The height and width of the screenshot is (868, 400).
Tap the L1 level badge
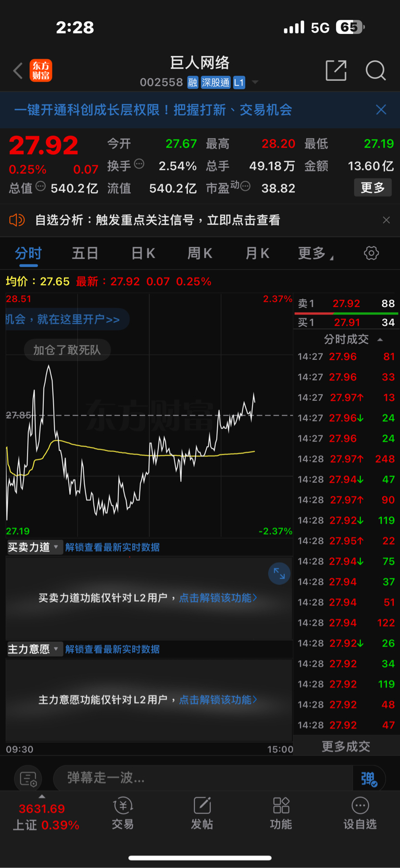point(239,82)
